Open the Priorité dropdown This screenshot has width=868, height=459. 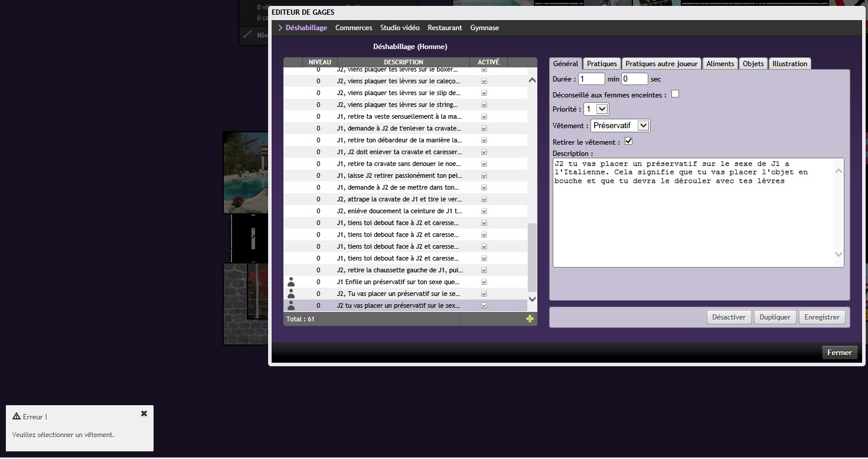[596, 109]
